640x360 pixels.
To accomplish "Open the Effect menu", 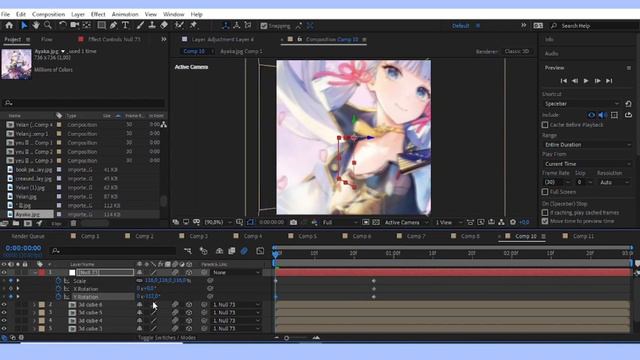I will (98, 14).
